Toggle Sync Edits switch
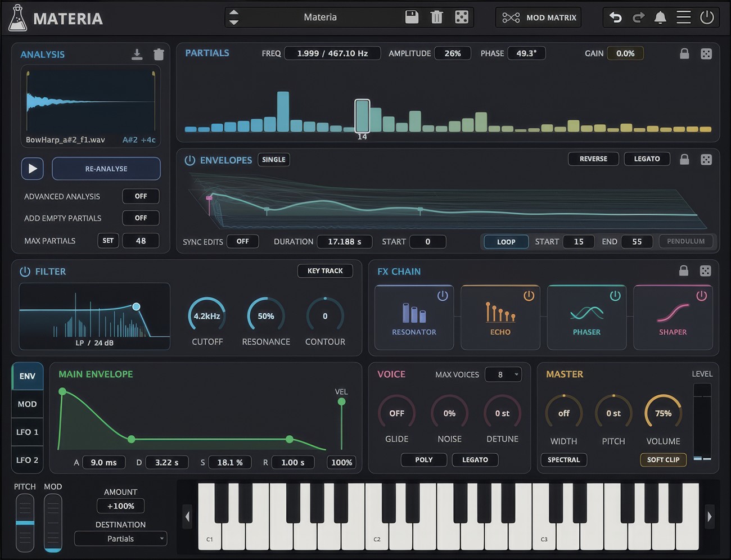This screenshot has width=731, height=560. click(x=242, y=241)
